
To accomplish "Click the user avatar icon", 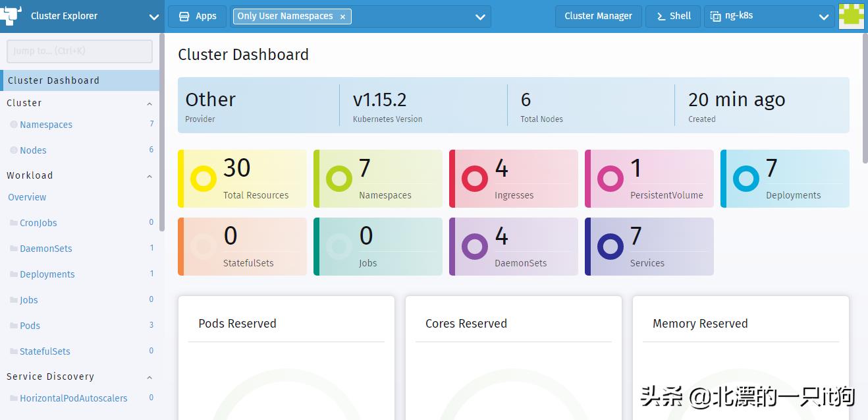I will coord(851,16).
